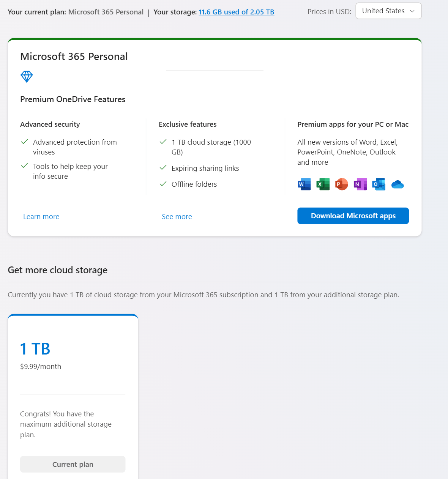Click checkmark beside Advanced protection from viruses

coord(24,142)
